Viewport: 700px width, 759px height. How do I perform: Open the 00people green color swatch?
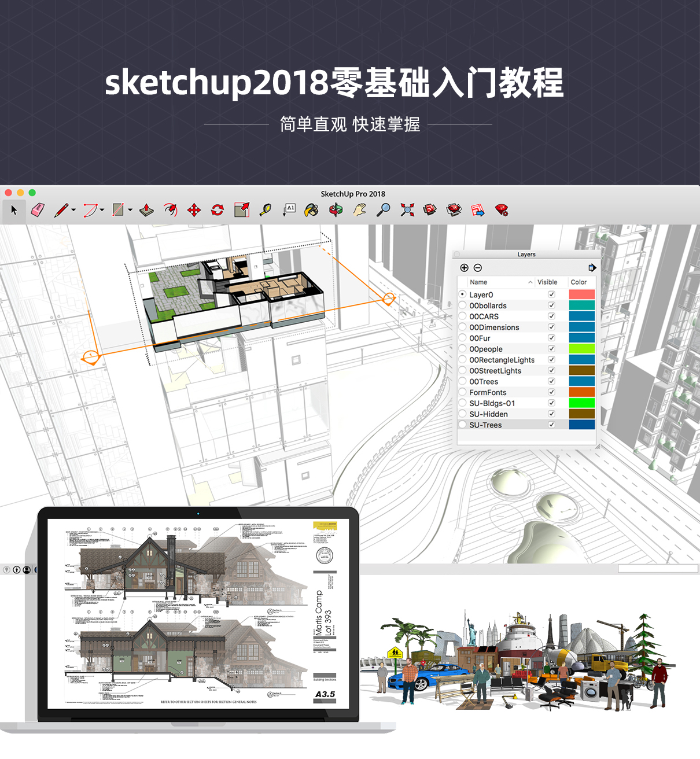[x=581, y=349]
